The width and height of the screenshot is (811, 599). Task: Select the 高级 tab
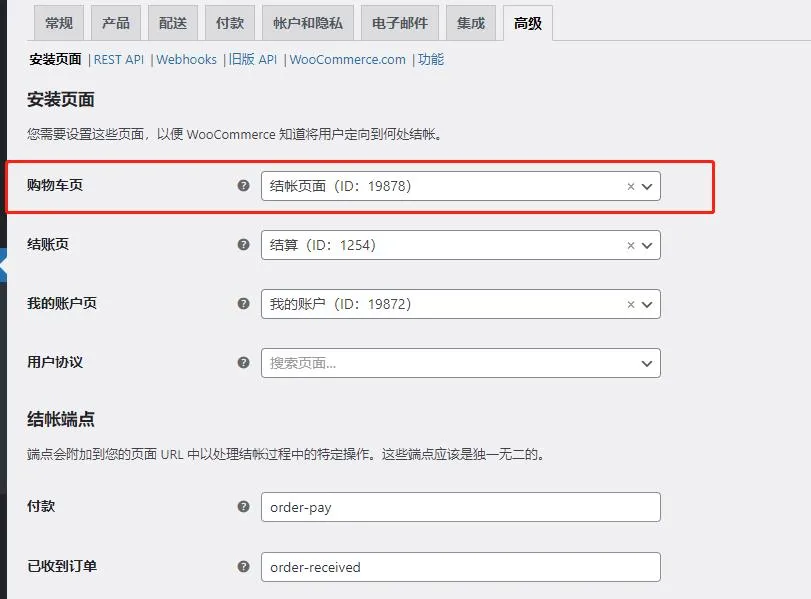coord(528,23)
